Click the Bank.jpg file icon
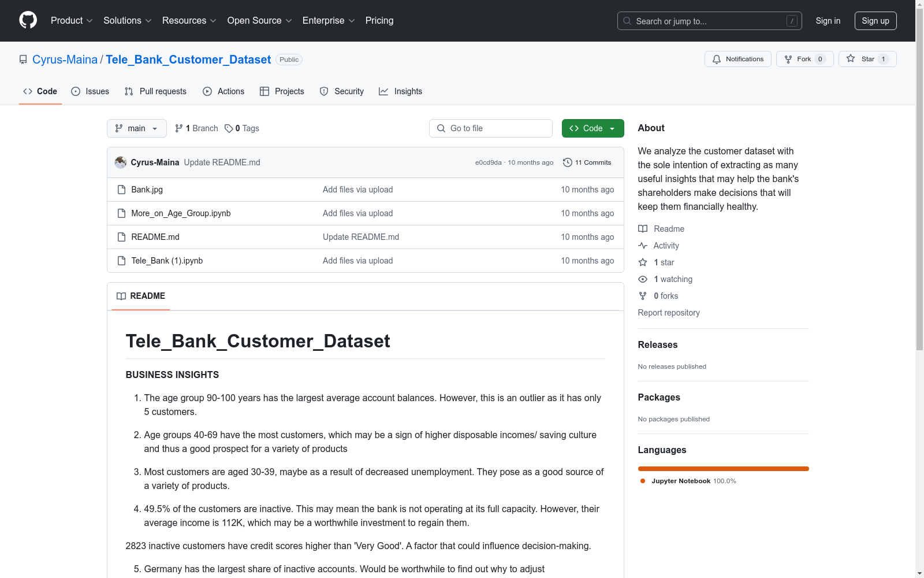 pos(121,190)
